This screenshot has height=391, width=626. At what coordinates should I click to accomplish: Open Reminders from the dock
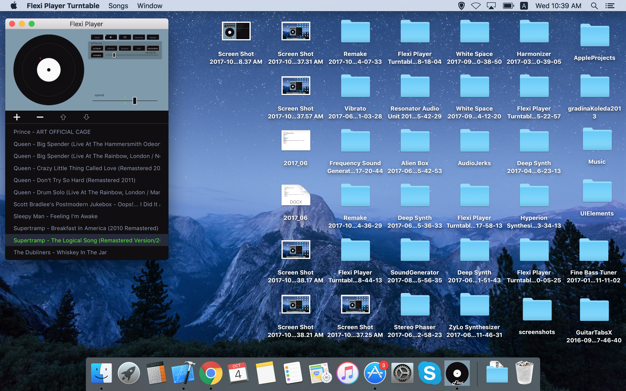point(293,373)
